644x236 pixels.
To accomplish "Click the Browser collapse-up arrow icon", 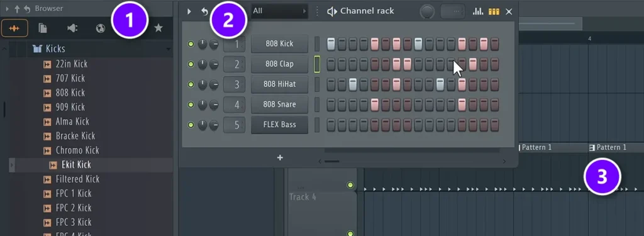I will (17, 8).
